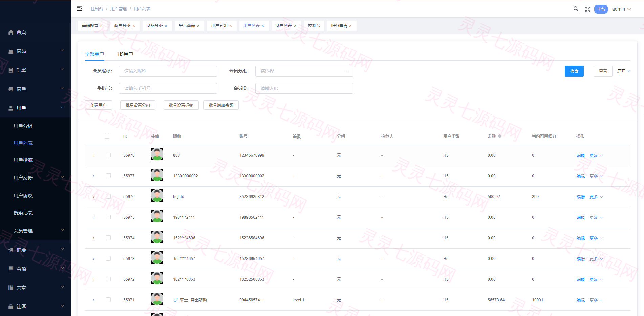Expand the 展开 filter options

tap(623, 71)
